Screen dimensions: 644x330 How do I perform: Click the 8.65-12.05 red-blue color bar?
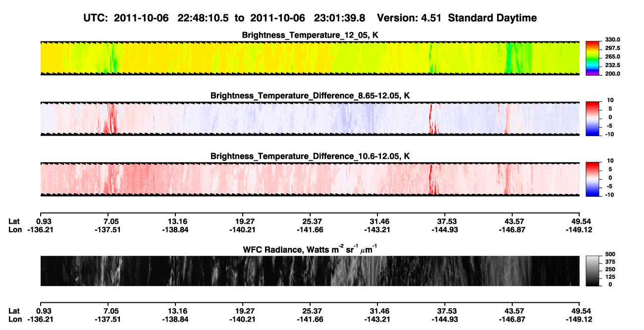click(x=593, y=119)
